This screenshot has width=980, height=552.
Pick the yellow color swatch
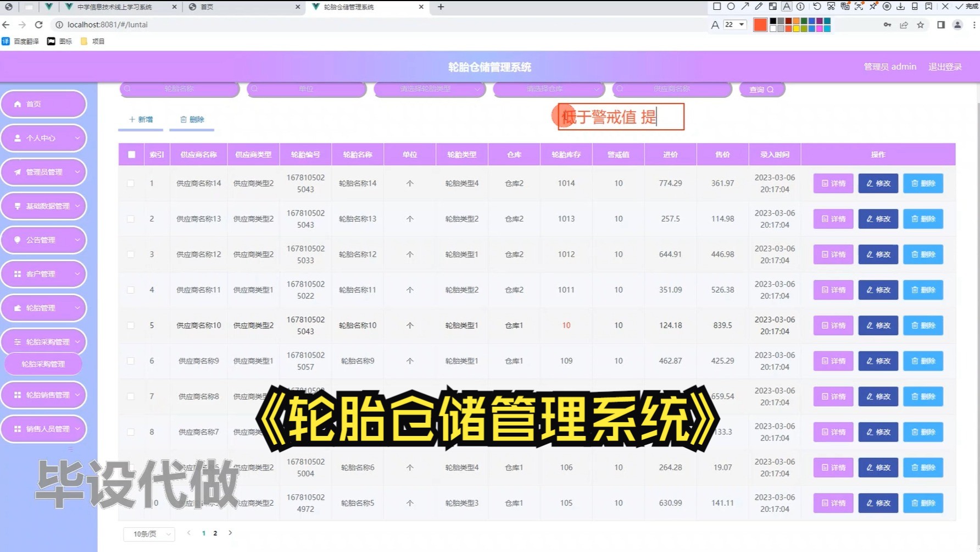[x=796, y=29]
